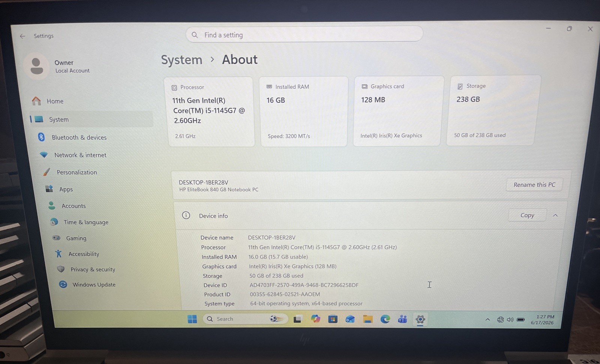600x364 pixels.
Task: Select the Device ID value text
Action: point(304,285)
